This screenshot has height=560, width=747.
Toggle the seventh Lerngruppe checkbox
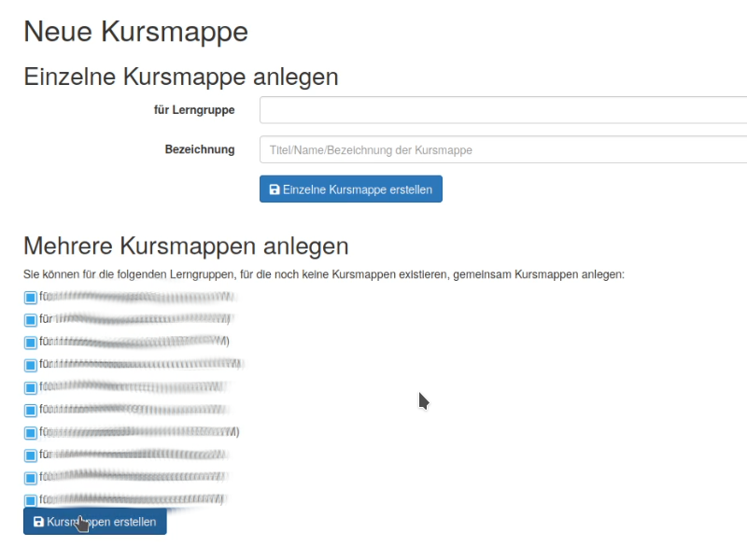(30, 433)
